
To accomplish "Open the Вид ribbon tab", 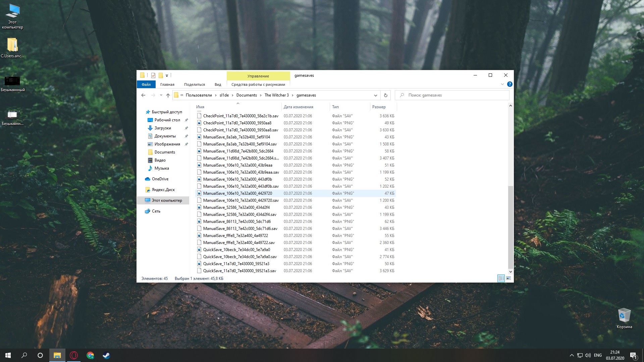I will pos(218,84).
